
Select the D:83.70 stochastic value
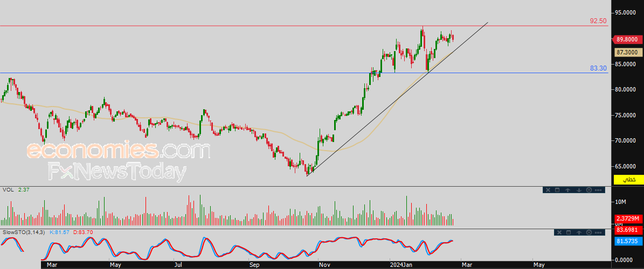point(84,232)
